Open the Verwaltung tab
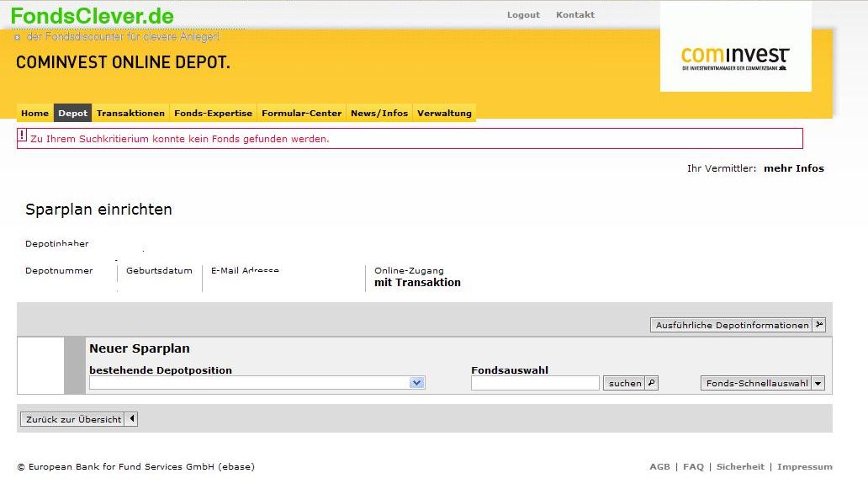This screenshot has height=489, width=868. coord(445,113)
